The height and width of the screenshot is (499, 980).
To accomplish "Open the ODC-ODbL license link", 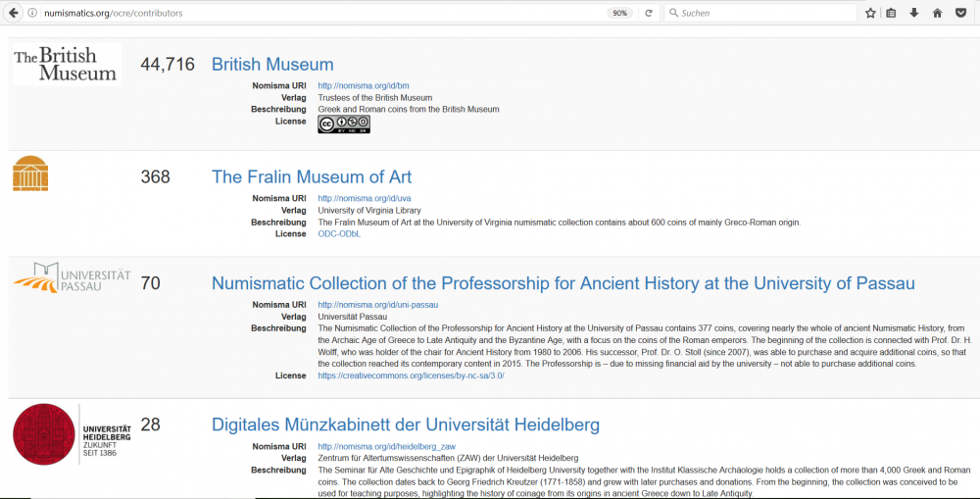I will (x=339, y=234).
